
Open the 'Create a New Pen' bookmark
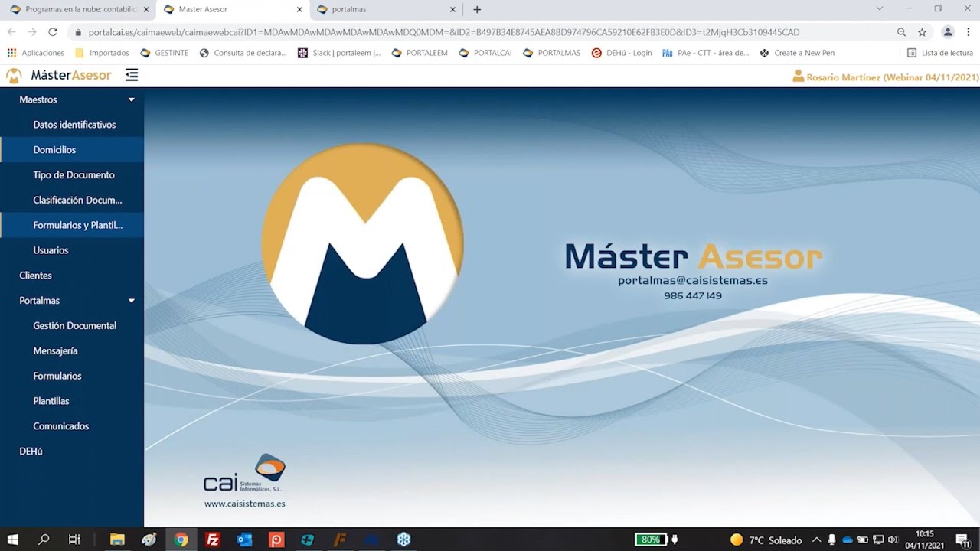tap(797, 53)
